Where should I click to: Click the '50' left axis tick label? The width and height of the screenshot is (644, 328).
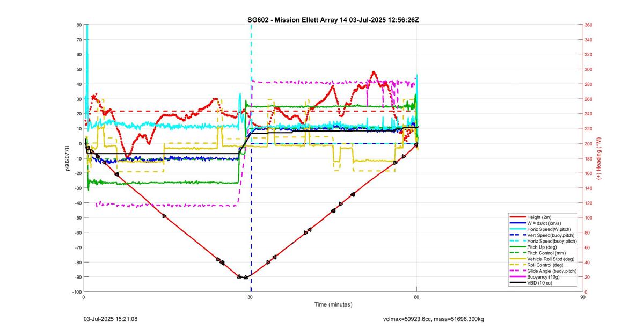click(78, 69)
